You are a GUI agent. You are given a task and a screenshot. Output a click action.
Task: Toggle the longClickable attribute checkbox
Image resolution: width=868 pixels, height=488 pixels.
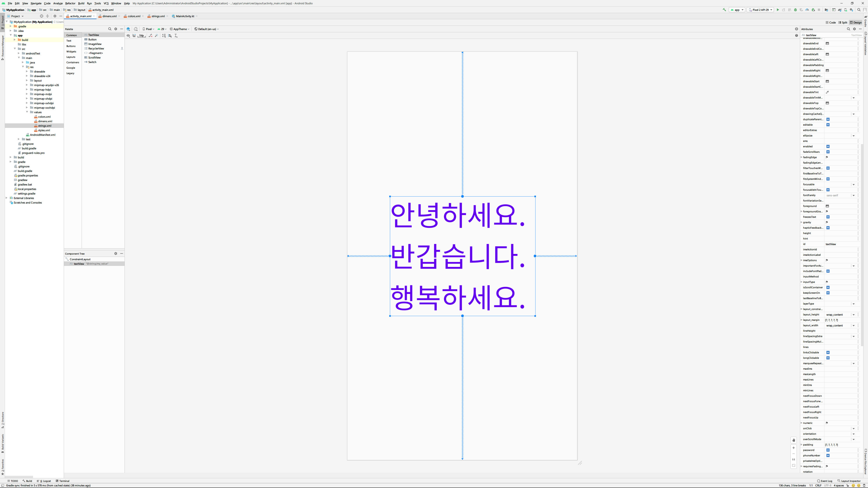pos(828,358)
